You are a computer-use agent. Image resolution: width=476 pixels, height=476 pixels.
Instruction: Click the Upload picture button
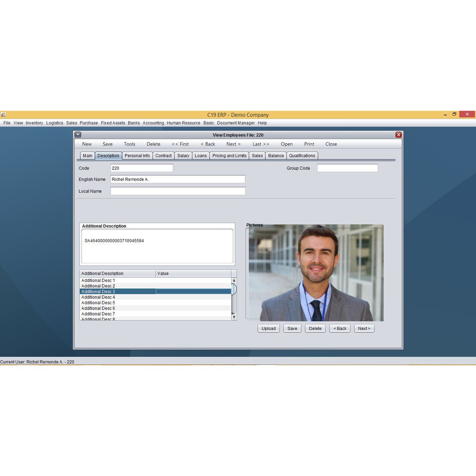tap(269, 329)
